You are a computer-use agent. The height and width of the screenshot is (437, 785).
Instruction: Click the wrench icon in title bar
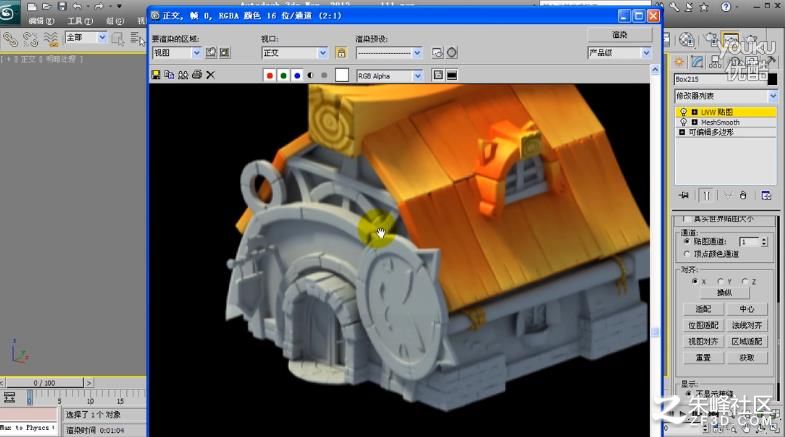pos(675,7)
